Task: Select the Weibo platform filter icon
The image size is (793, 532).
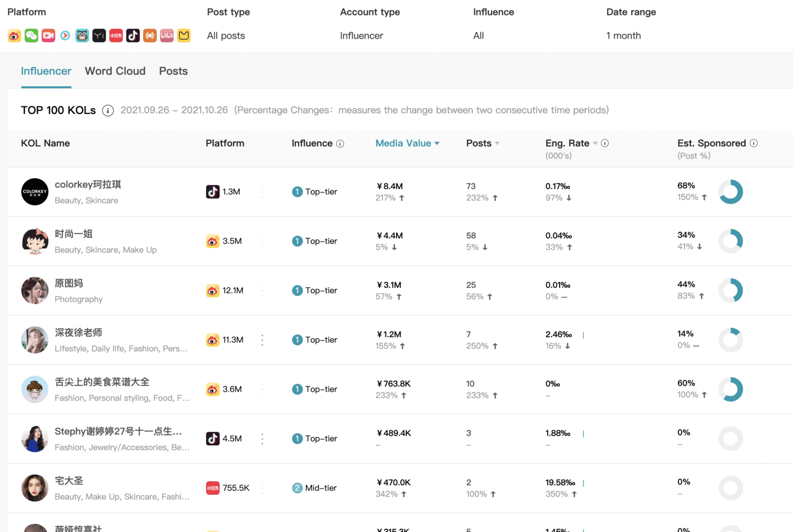Action: coord(14,36)
